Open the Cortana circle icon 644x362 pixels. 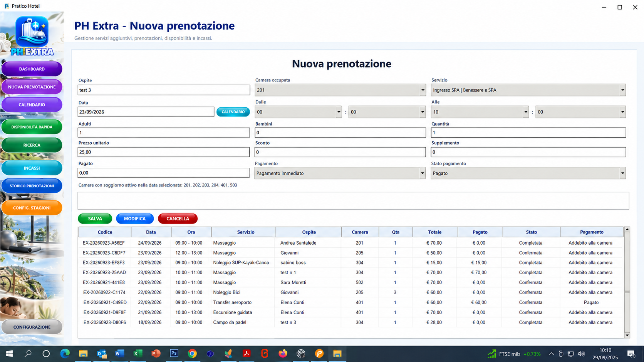click(x=46, y=354)
